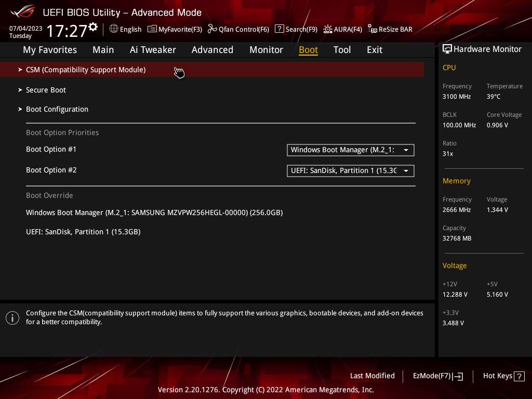
Task: Switch to the Main tab
Action: (x=103, y=50)
